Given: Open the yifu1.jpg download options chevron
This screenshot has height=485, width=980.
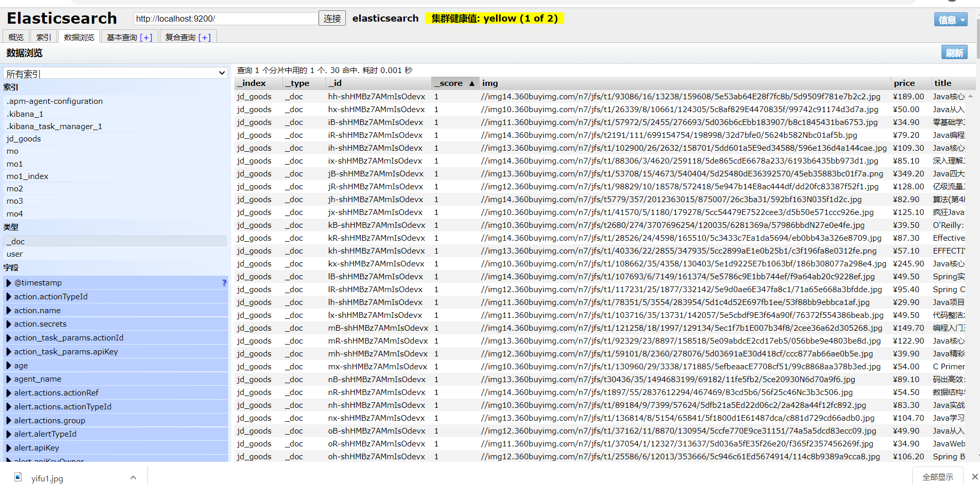Looking at the screenshot, I should point(133,477).
